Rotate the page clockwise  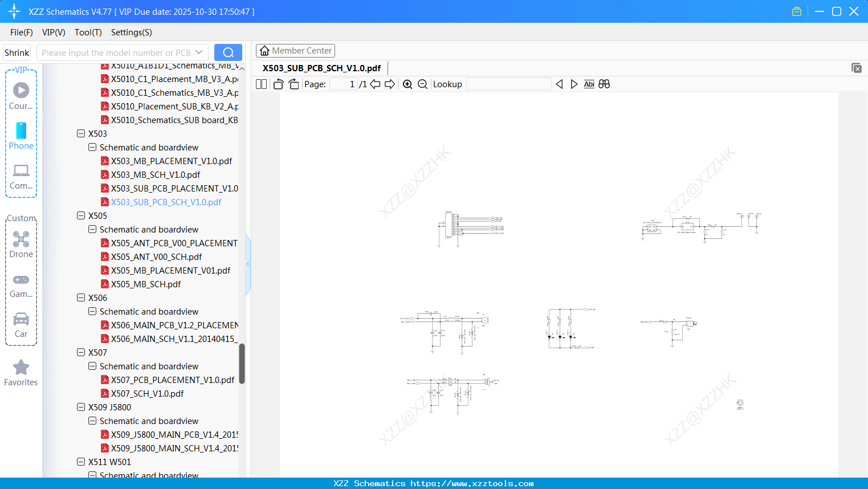293,84
